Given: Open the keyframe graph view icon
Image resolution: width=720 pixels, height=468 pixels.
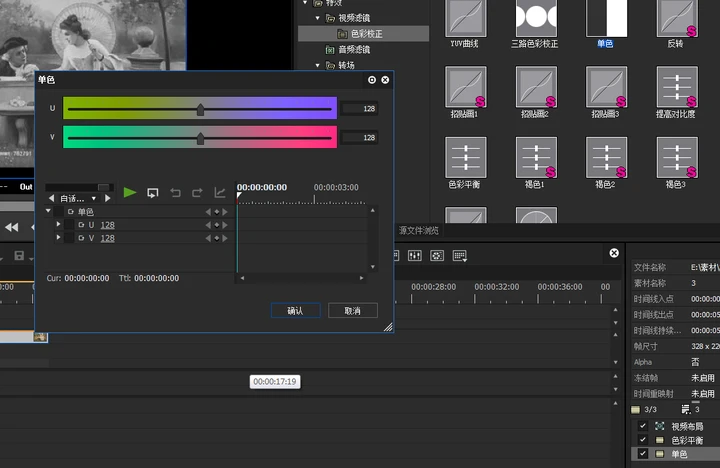Looking at the screenshot, I should coord(220,192).
